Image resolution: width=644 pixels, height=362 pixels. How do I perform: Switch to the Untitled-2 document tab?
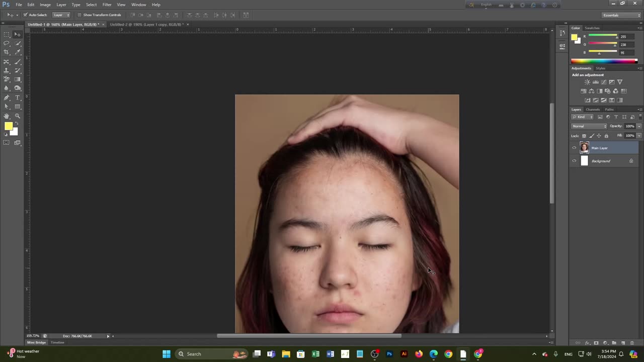click(146, 24)
